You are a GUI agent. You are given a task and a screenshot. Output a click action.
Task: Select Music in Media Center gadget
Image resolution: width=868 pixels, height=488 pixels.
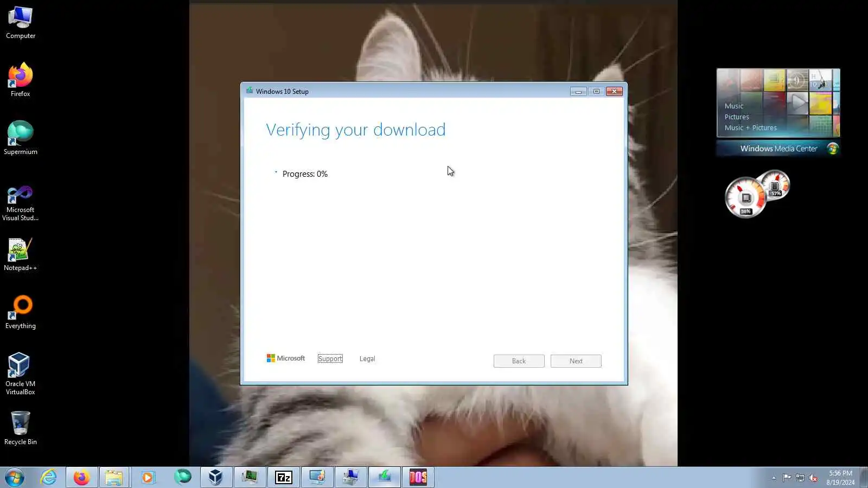pos(734,106)
